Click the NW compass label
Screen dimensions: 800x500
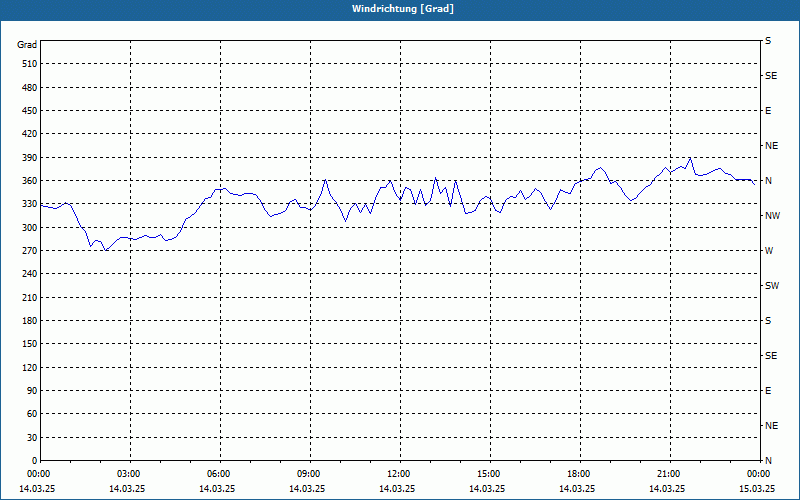coord(772,216)
